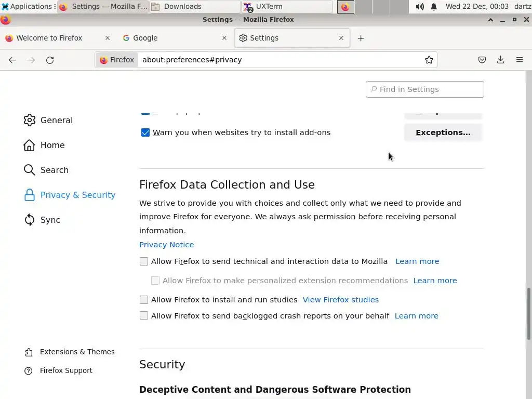Open the notification bell in panel

click(x=434, y=7)
